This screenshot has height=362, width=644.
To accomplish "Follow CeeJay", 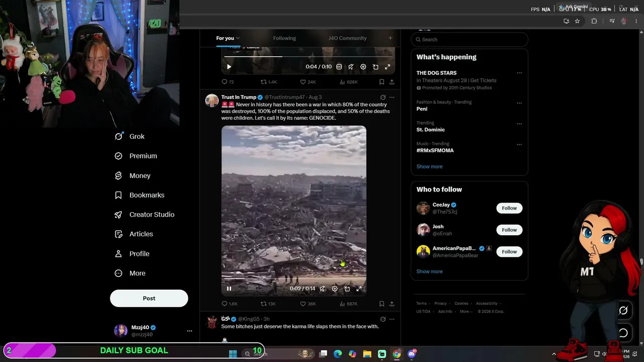I will [x=509, y=208].
